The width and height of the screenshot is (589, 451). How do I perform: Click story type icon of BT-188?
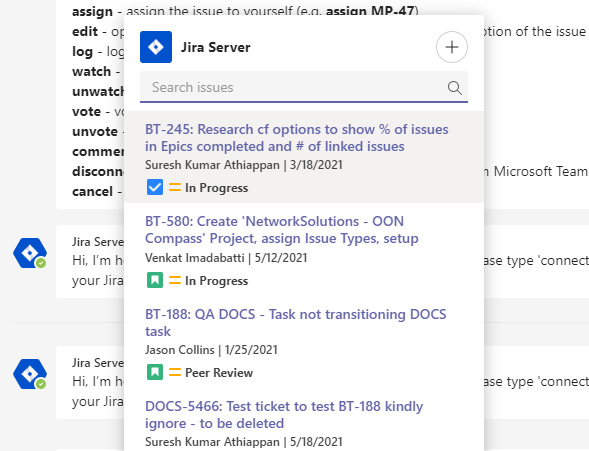click(x=155, y=372)
